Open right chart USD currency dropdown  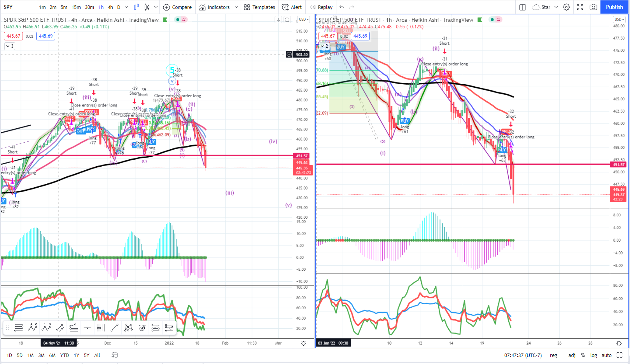tap(619, 19)
